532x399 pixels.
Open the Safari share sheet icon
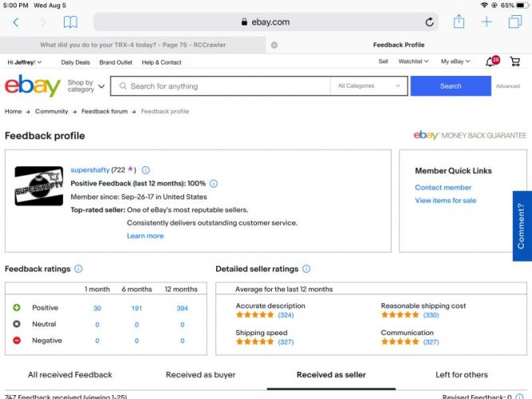[459, 22]
